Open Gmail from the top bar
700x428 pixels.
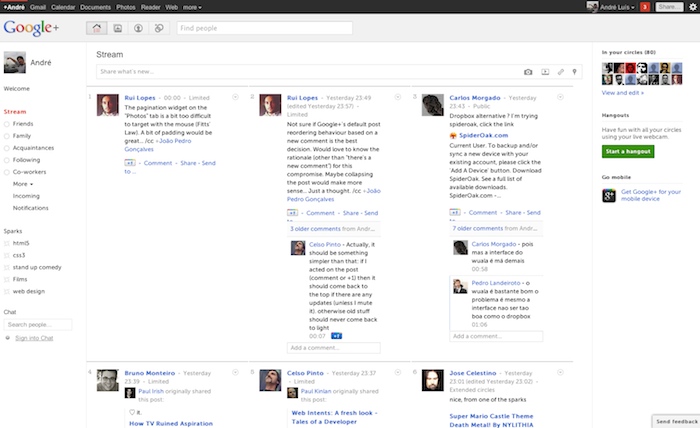coord(38,7)
